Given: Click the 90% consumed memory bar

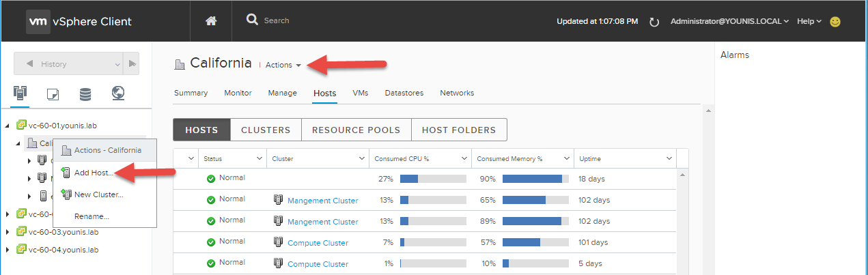Looking at the screenshot, I should tap(535, 179).
